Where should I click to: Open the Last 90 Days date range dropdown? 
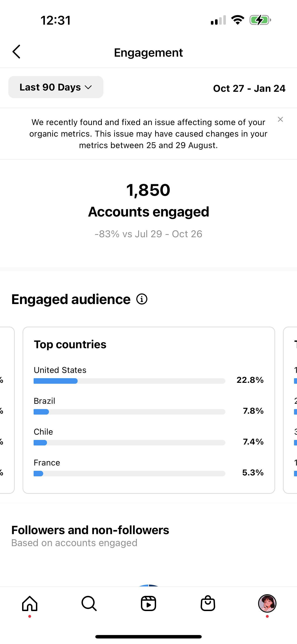pyautogui.click(x=56, y=87)
